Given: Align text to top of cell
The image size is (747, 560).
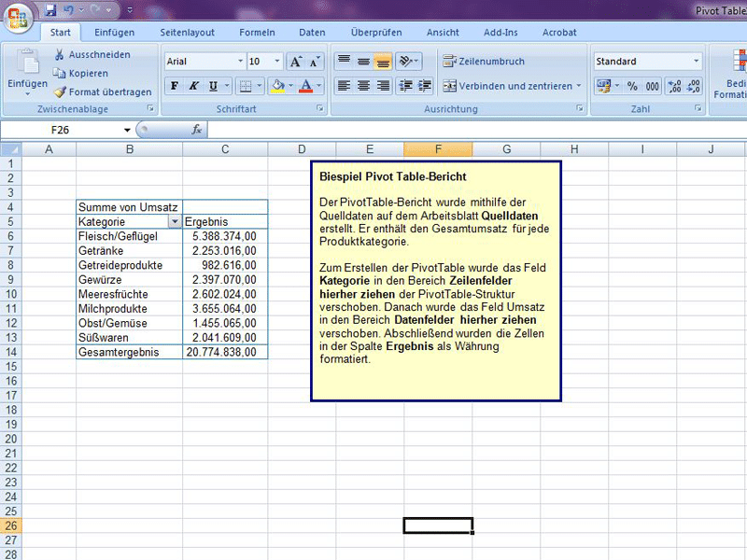Looking at the screenshot, I should (x=344, y=61).
